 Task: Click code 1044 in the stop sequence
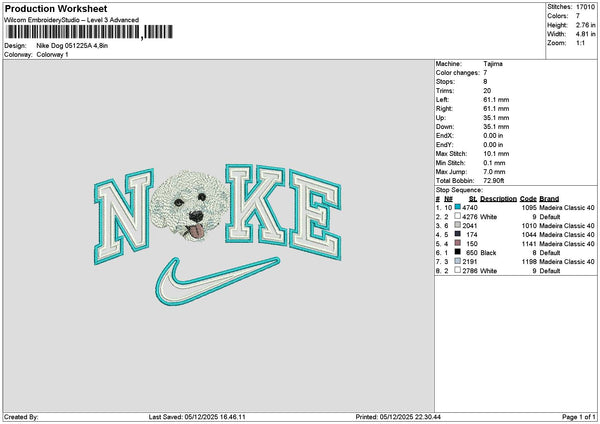[x=529, y=235]
